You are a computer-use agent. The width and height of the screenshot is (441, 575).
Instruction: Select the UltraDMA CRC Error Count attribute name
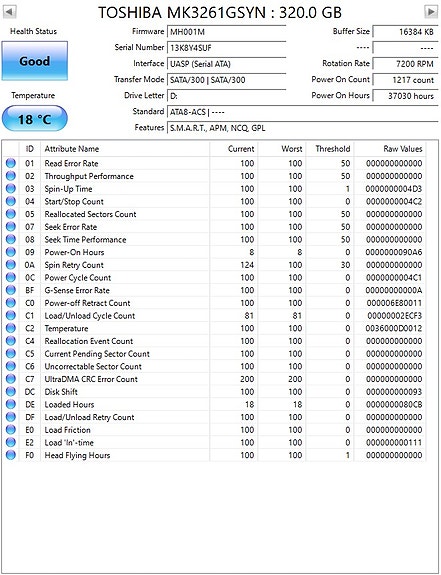pyautogui.click(x=91, y=379)
